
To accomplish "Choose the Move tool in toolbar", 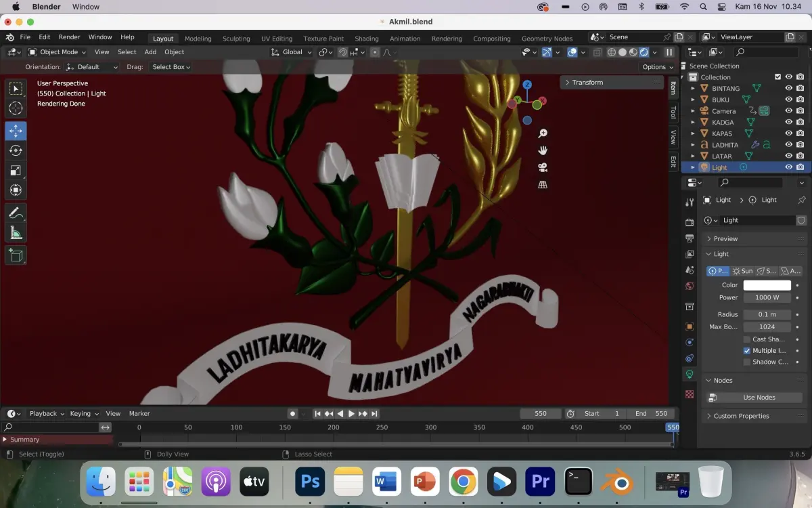I will (16, 131).
